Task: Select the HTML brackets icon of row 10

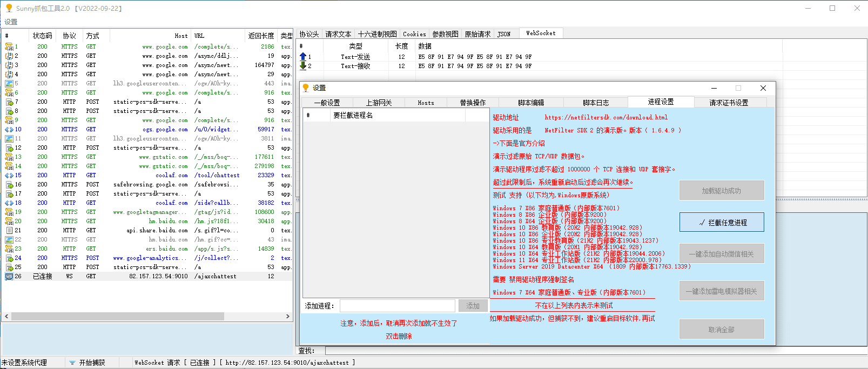Action: (x=9, y=130)
